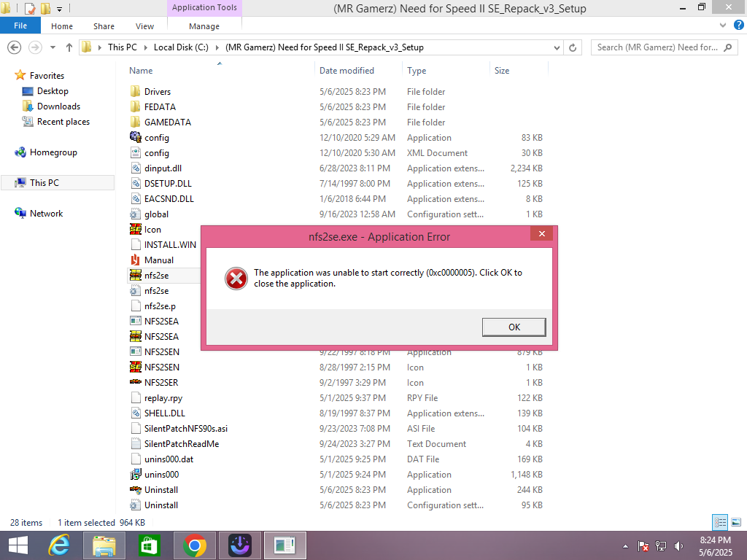747x560 pixels.
Task: Select Local Disk (C:) in the breadcrumb
Action: click(x=181, y=47)
